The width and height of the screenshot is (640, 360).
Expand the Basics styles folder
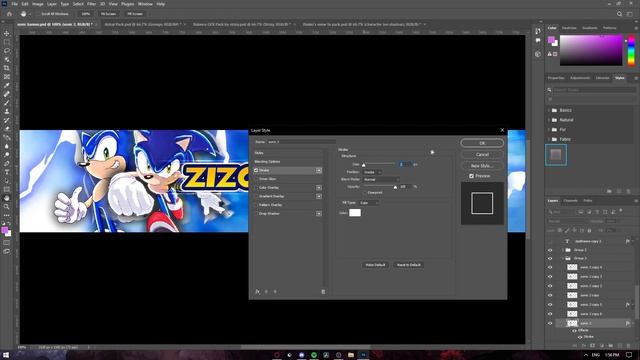pyautogui.click(x=549, y=110)
